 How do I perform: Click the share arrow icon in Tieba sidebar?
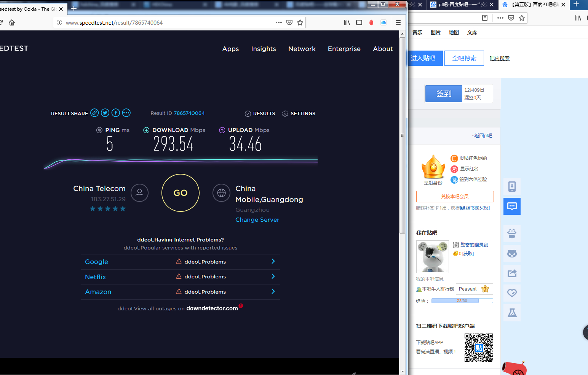[512, 273]
